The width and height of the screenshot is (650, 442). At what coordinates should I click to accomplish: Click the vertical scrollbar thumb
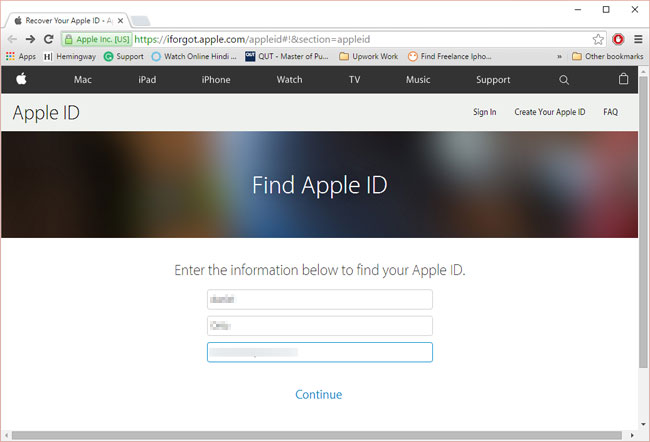tap(643, 222)
